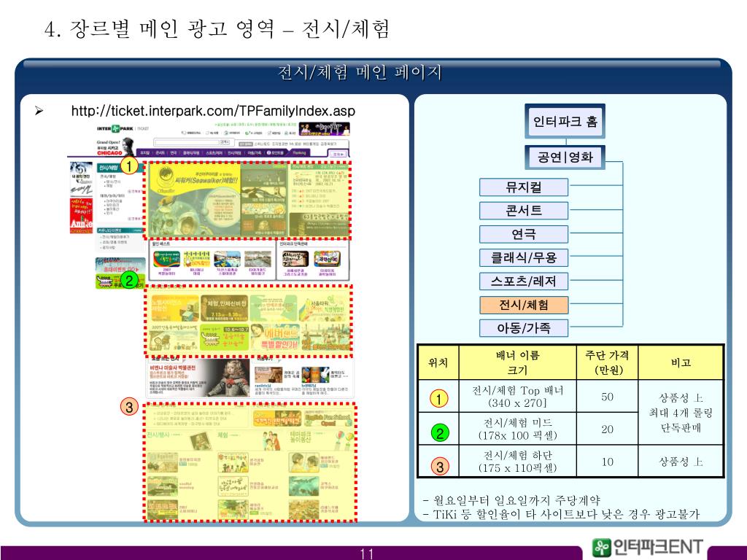Open the 체험, 인체신비전 mid banner

tap(225, 308)
